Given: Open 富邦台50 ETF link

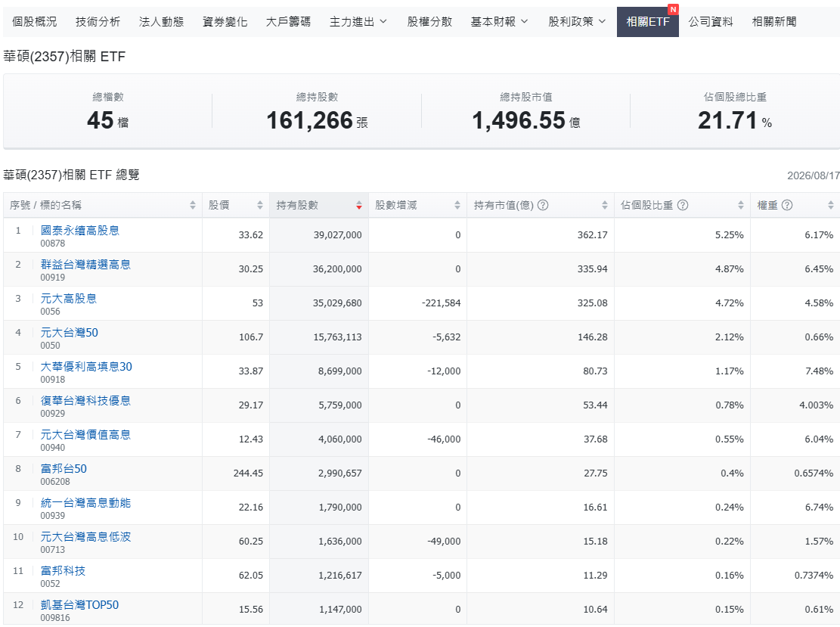Looking at the screenshot, I should [64, 469].
